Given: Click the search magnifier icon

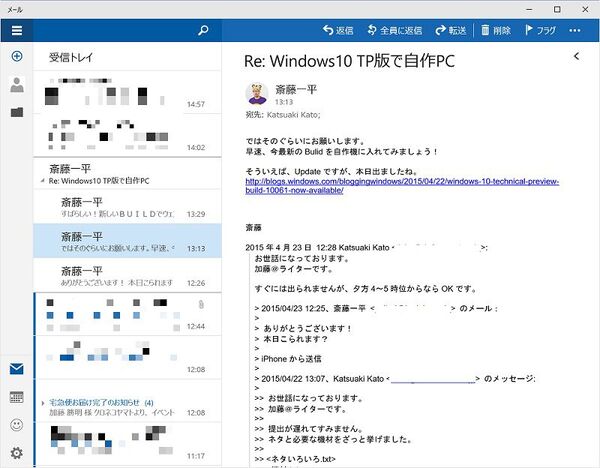Looking at the screenshot, I should coord(203,30).
